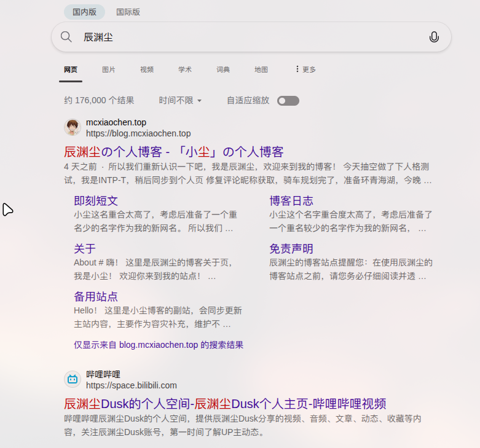
Task: Select the 地图 results tab
Action: [x=261, y=69]
